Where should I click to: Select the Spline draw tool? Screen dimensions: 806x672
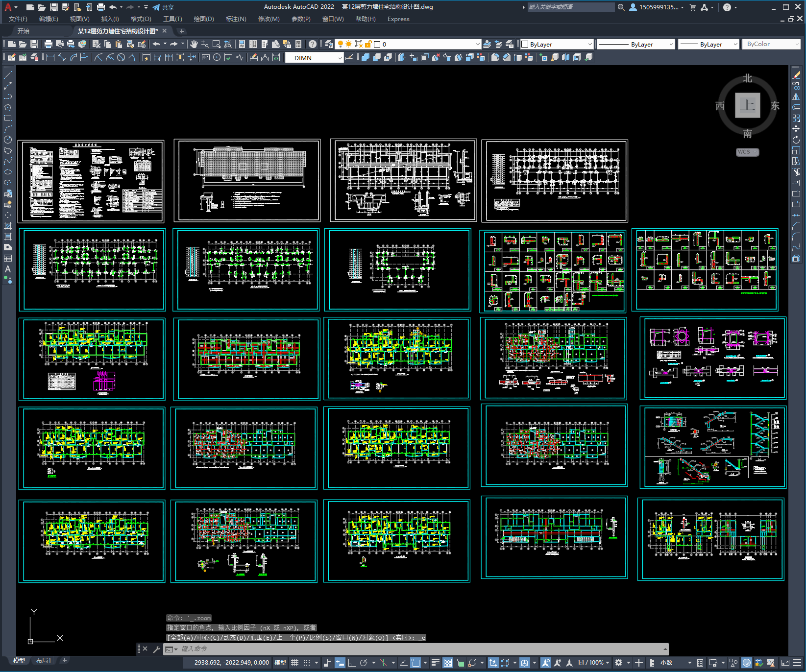[x=8, y=161]
